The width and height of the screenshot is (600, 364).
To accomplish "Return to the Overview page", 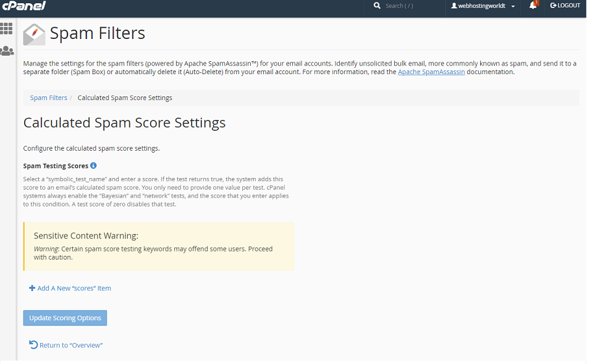I will (x=69, y=344).
